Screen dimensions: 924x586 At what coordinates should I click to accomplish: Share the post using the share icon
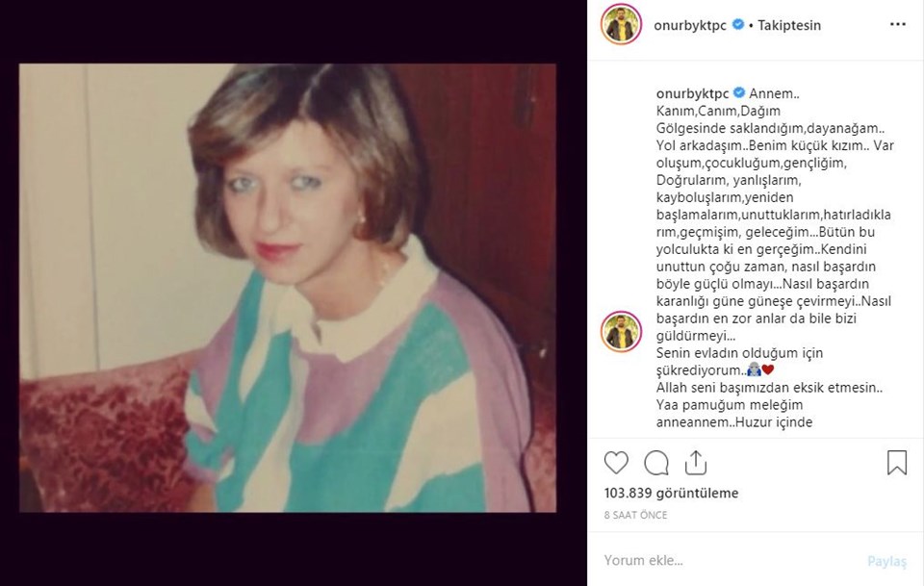point(696,463)
